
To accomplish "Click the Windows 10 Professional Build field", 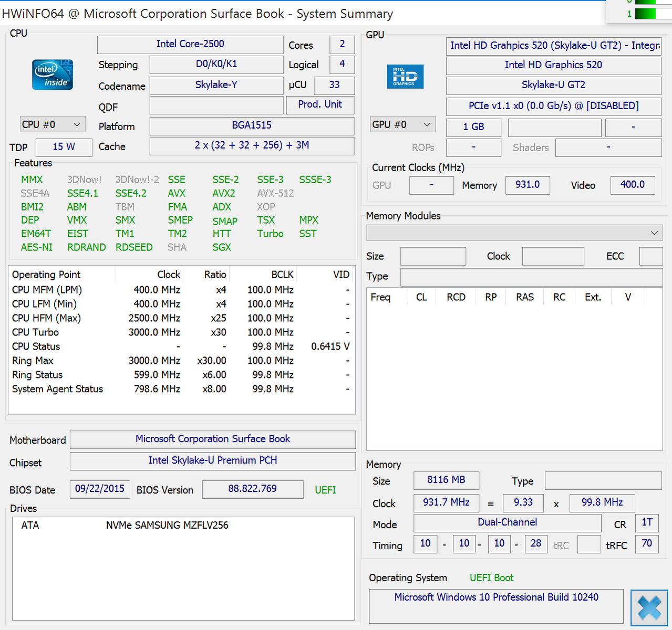I will tap(497, 606).
